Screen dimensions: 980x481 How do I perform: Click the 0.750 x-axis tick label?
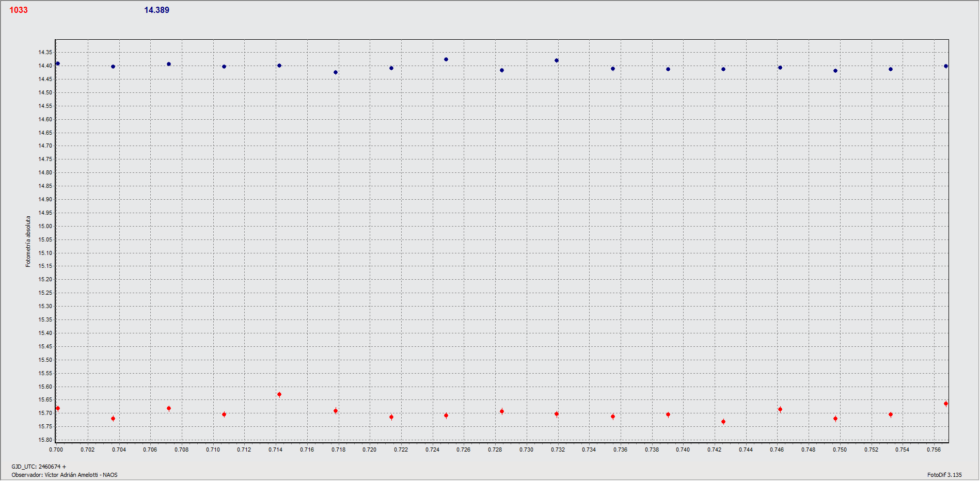tap(840, 450)
